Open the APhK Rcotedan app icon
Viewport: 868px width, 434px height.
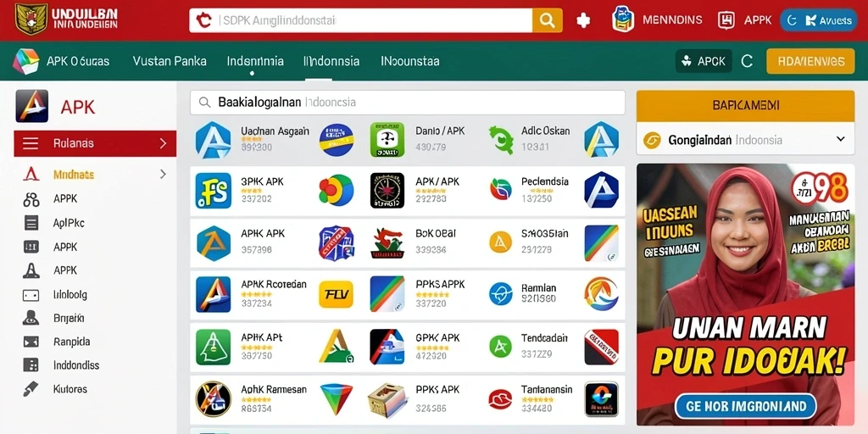213,294
